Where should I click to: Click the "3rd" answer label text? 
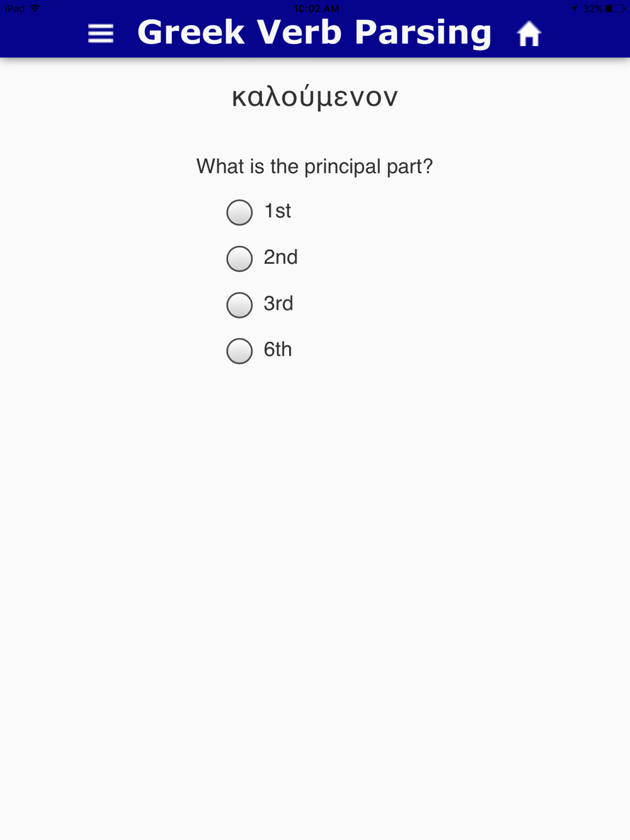(278, 304)
